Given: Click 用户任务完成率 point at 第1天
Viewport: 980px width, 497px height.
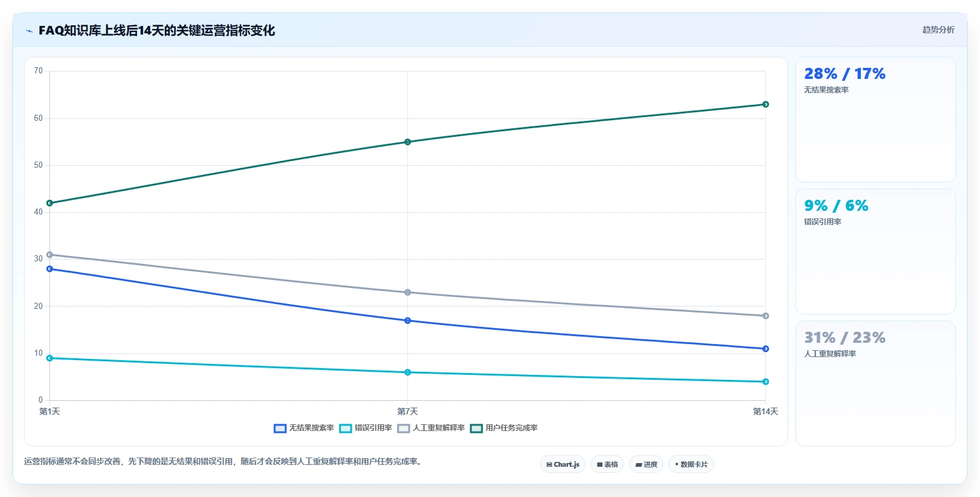Looking at the screenshot, I should coord(49,203).
